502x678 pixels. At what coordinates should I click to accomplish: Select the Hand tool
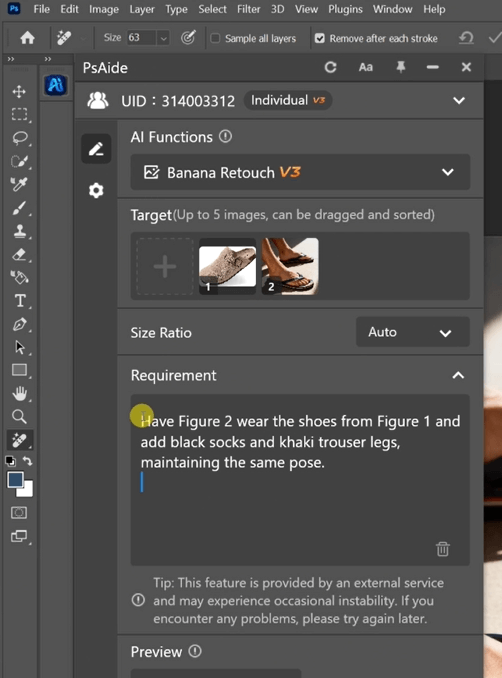[x=19, y=393]
